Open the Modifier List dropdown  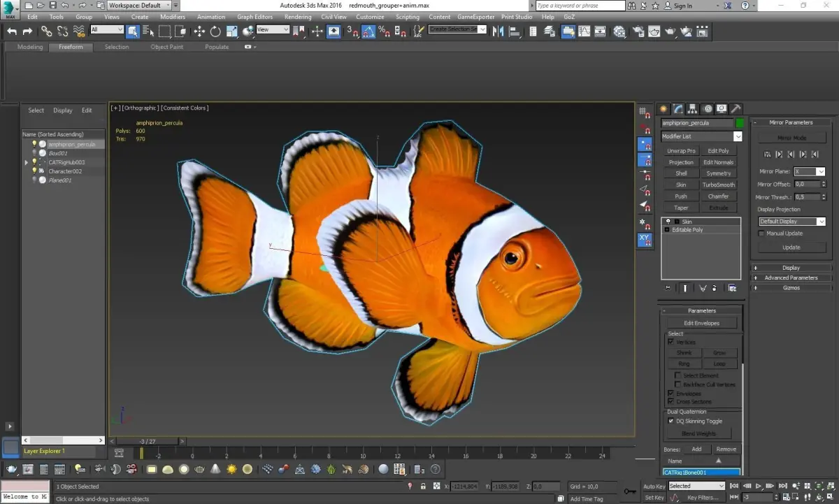point(738,136)
